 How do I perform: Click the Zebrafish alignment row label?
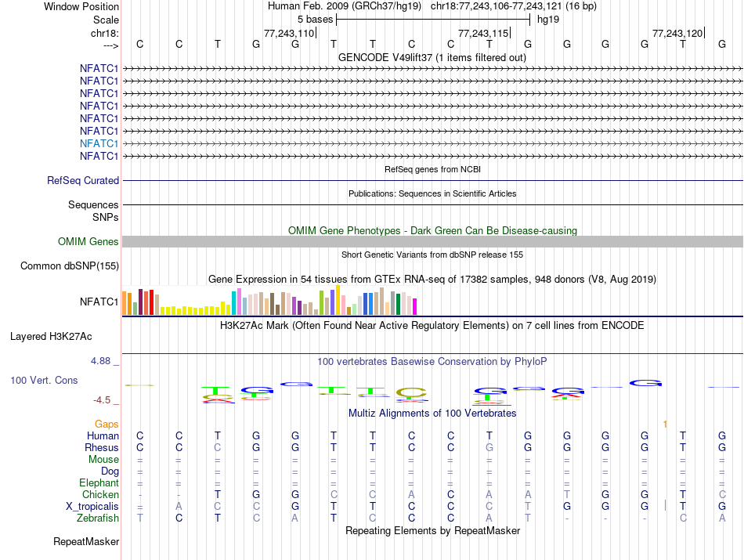coord(98,518)
